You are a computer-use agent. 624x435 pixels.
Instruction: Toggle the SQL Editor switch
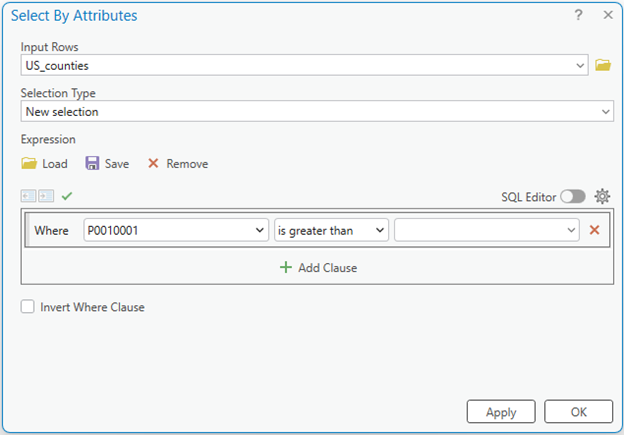pos(573,197)
